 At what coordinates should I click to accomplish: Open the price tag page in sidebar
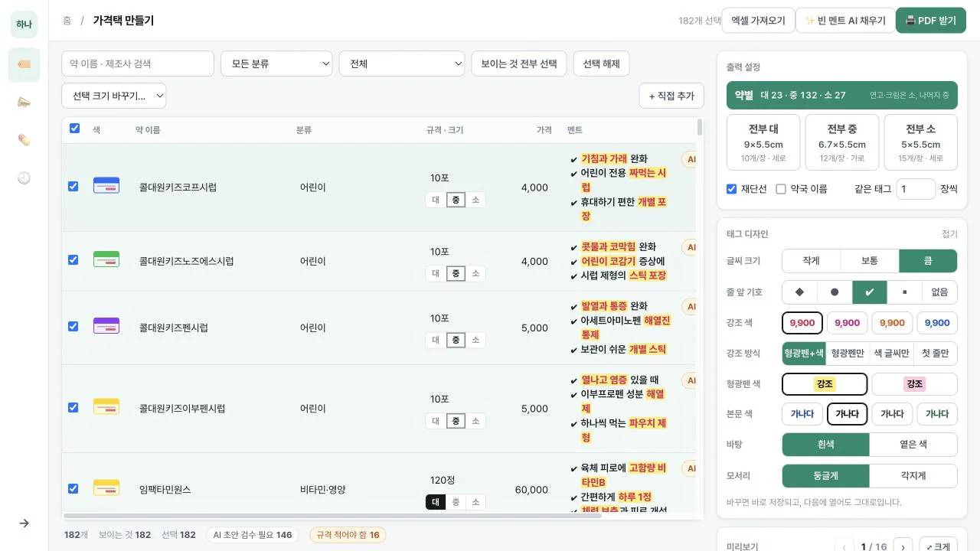(x=24, y=64)
